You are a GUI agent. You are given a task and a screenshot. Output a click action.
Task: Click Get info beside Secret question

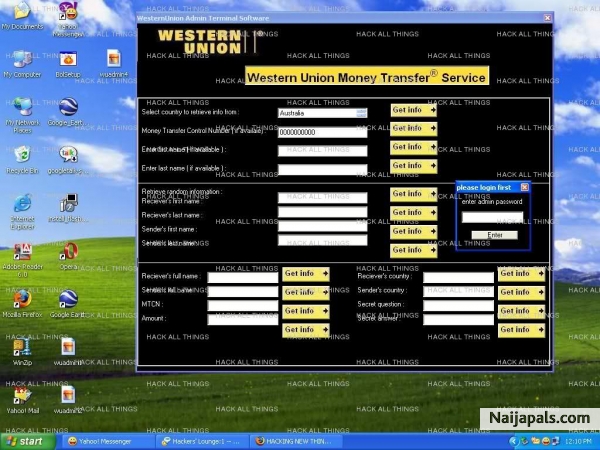tap(522, 311)
